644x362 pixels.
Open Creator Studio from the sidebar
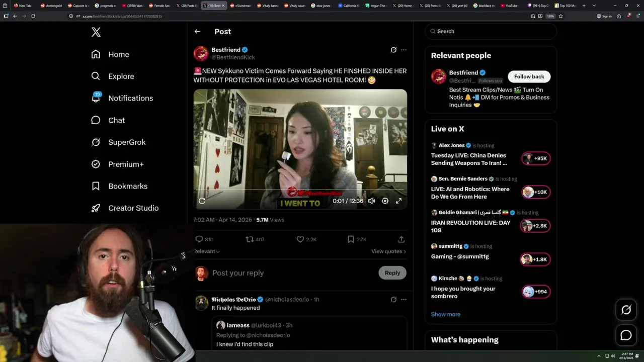click(125, 208)
